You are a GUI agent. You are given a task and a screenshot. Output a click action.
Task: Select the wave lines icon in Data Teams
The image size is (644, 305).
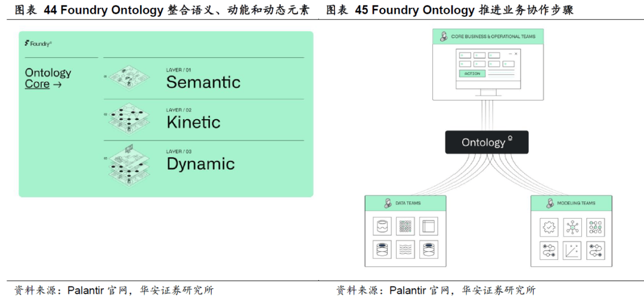pyautogui.click(x=405, y=250)
